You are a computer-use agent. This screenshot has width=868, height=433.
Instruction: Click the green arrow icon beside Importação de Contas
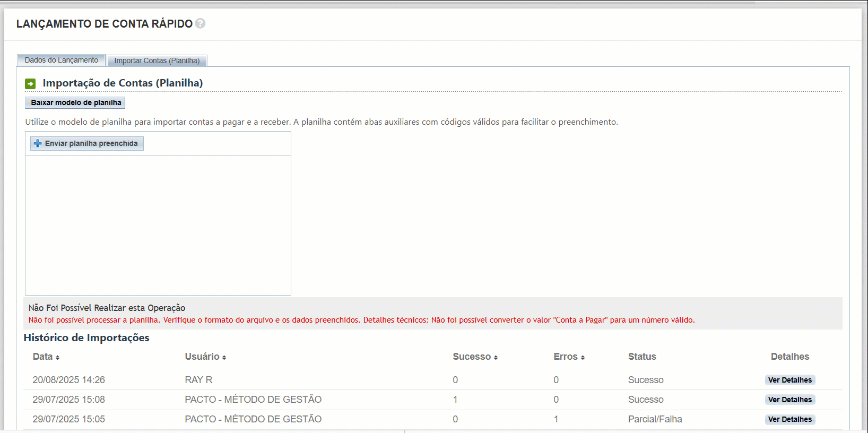[30, 84]
